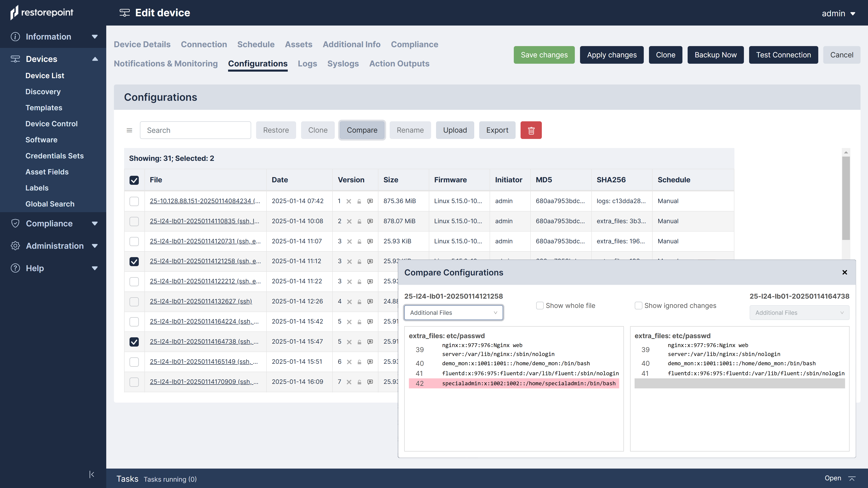
Task: Click the lock icon in the 11:12 row
Action: click(x=360, y=261)
